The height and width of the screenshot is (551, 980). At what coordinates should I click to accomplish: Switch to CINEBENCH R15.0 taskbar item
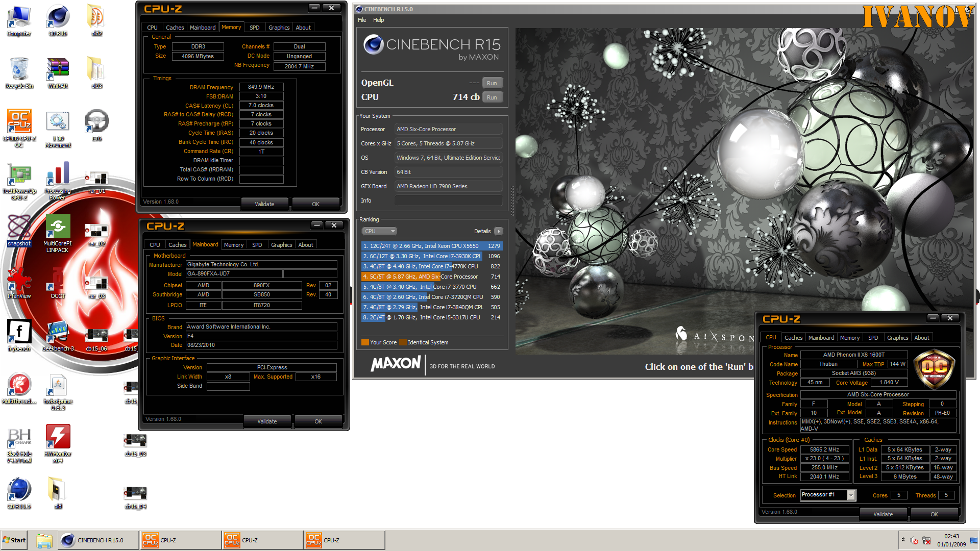pyautogui.click(x=97, y=540)
